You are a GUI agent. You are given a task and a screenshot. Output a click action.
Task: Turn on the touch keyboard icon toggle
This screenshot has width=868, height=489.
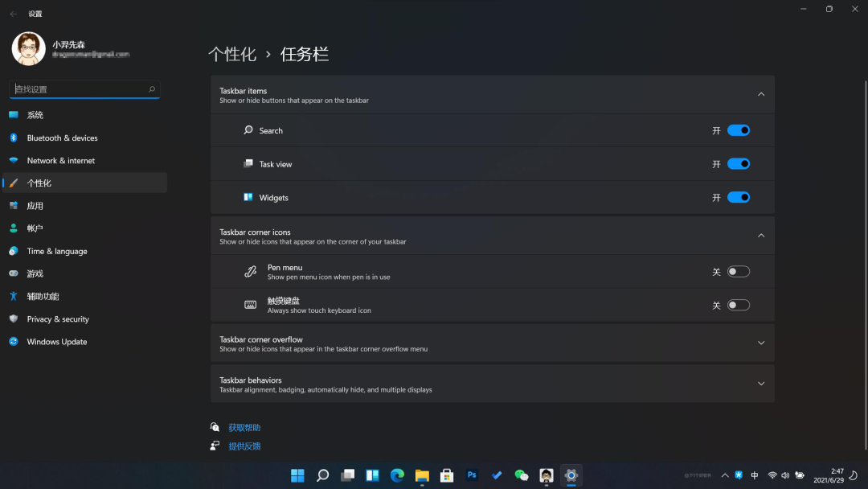[739, 305]
